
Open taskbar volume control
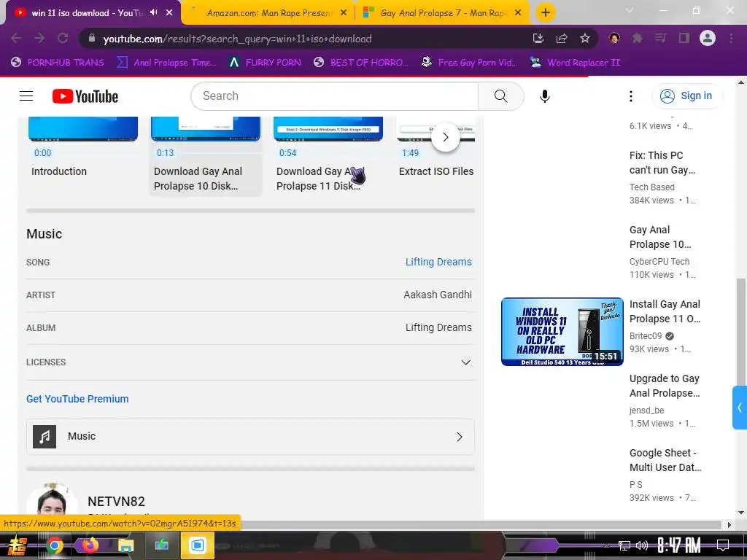[642, 545]
